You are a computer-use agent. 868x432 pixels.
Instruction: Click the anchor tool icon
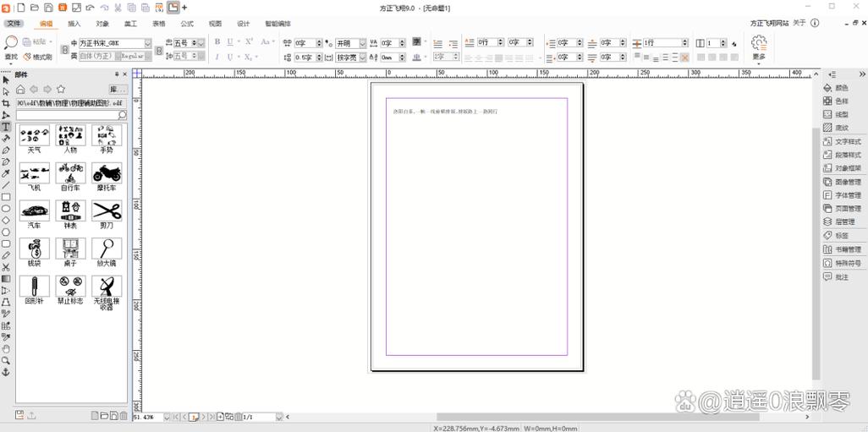[6, 372]
